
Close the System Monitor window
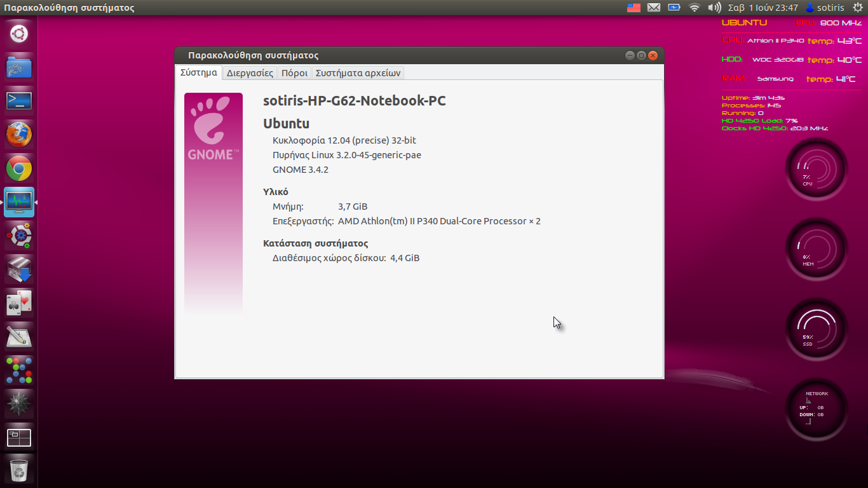[x=653, y=55]
